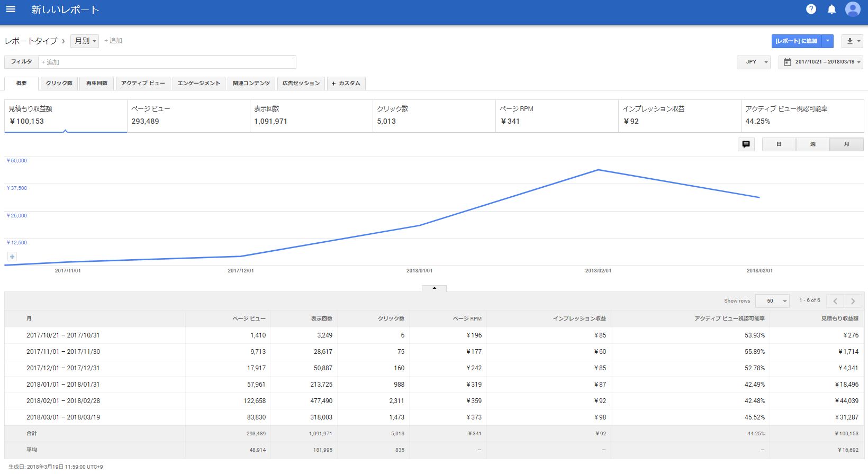868x475 pixels.
Task: Switch chart granularity to 月
Action: point(847,144)
